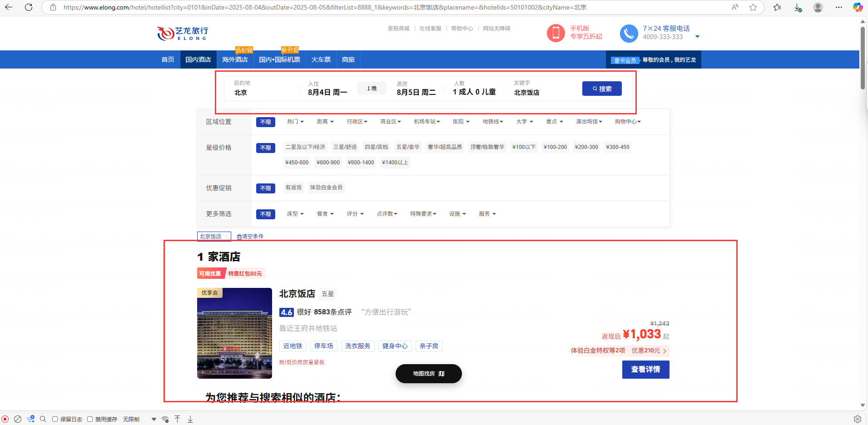This screenshot has width=868, height=425.
Task: Select 不限 in 优惠促销 row
Action: coord(266,188)
